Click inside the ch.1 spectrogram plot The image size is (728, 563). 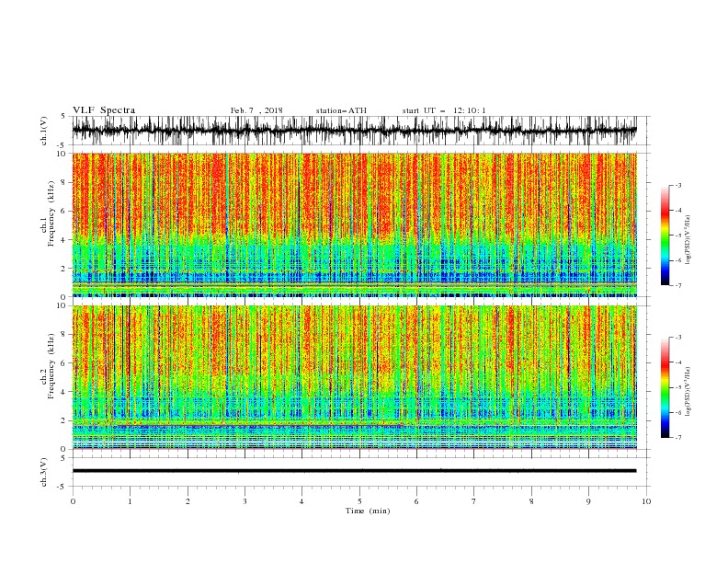[354, 224]
